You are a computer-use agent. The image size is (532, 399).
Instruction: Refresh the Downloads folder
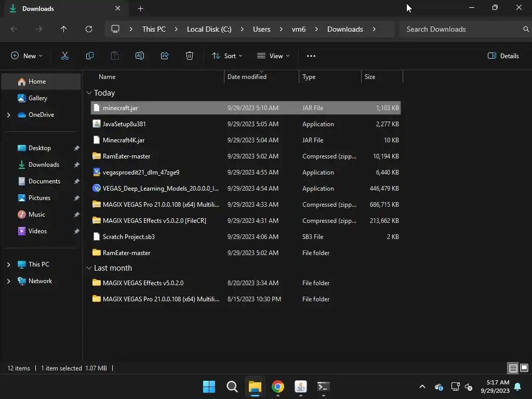[89, 29]
